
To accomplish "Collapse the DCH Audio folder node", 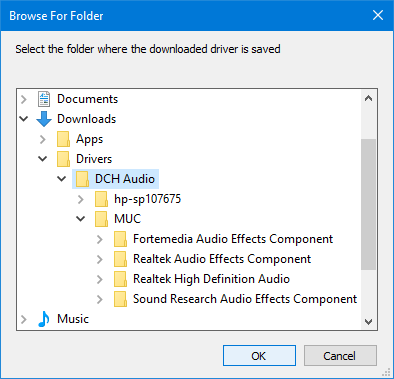I will 62,179.
